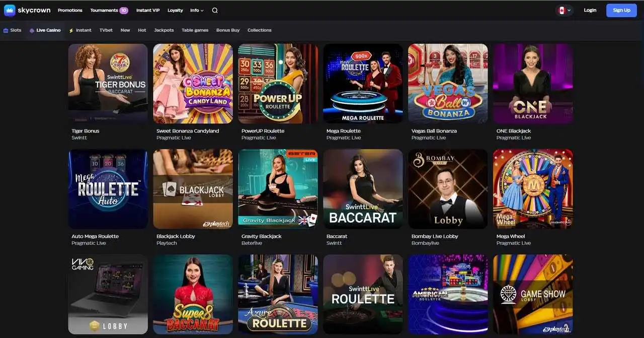Open the Loyalty page link

[175, 10]
